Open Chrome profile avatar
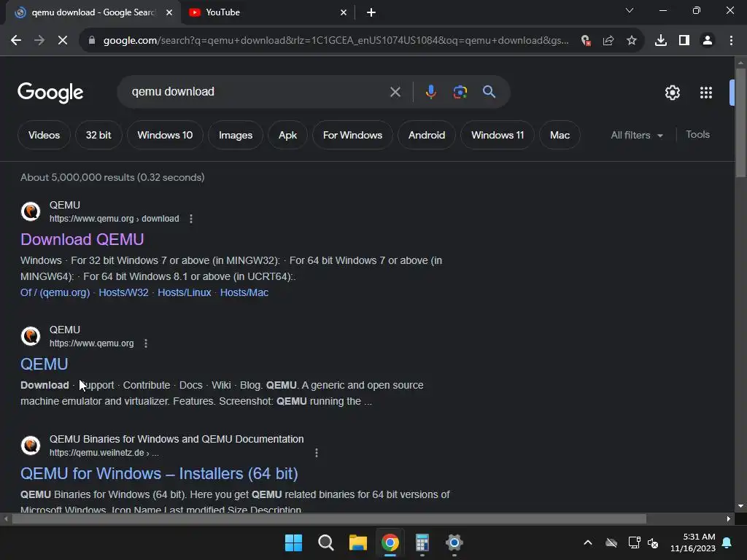Screen dimensions: 747x560 coord(708,41)
